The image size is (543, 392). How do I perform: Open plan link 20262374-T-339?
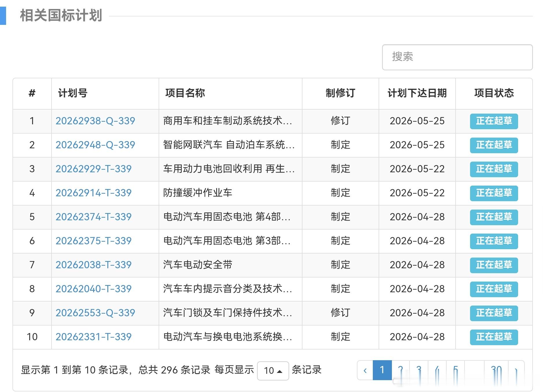coord(93,217)
